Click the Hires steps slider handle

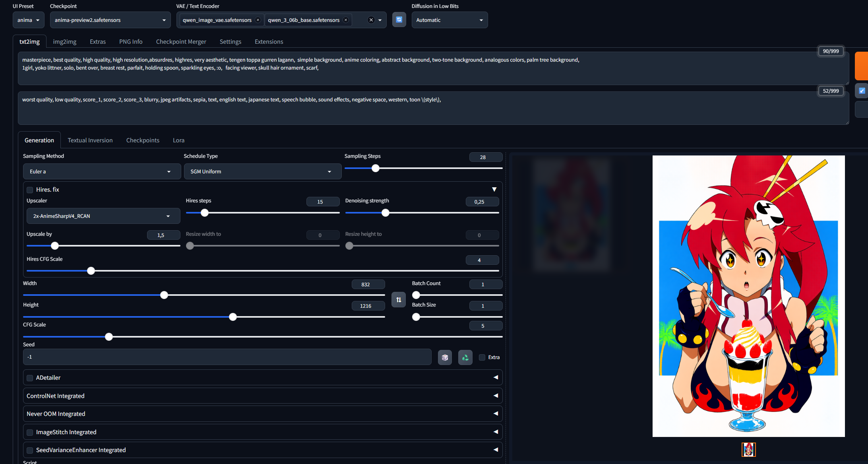(x=204, y=213)
